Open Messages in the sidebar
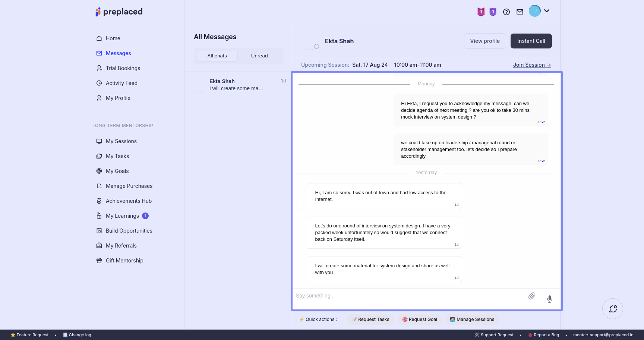The image size is (644, 340). 118,53
